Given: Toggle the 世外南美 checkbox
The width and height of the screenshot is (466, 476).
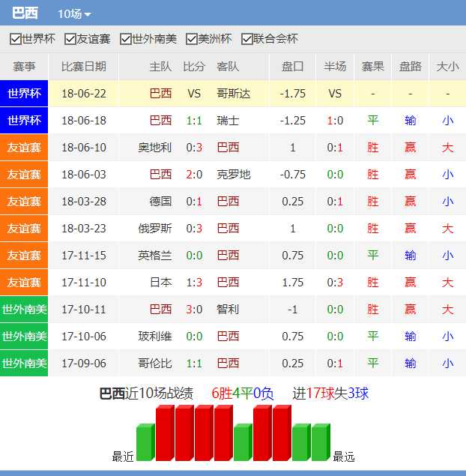Looking at the screenshot, I should point(126,39).
